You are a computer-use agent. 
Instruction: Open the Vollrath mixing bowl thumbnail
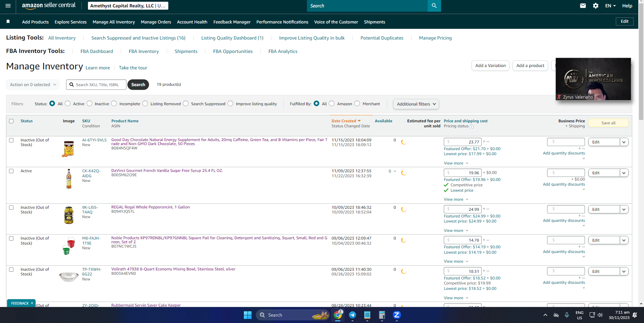point(69,276)
